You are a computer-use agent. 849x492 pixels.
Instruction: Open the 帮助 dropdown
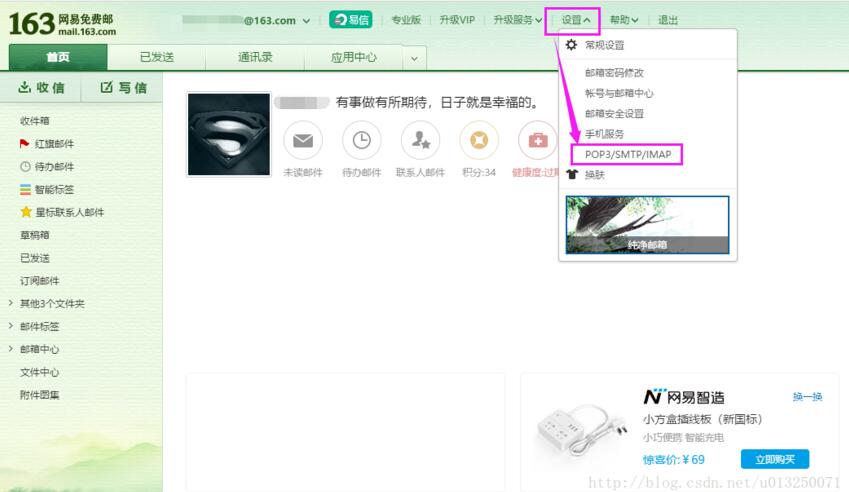624,20
